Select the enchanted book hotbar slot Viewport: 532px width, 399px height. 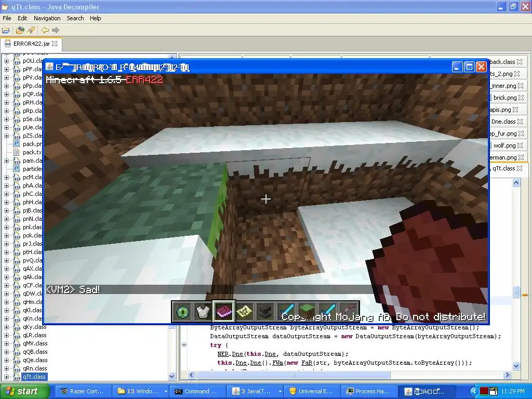click(x=223, y=312)
